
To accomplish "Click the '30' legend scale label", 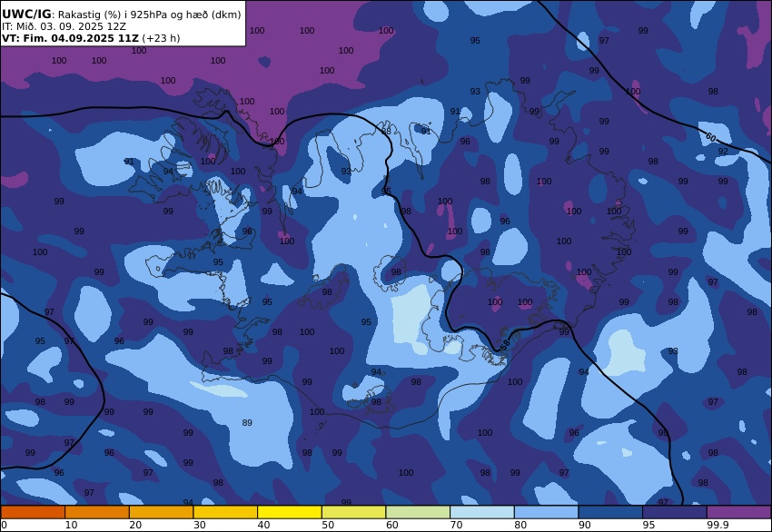I will pos(200,525).
